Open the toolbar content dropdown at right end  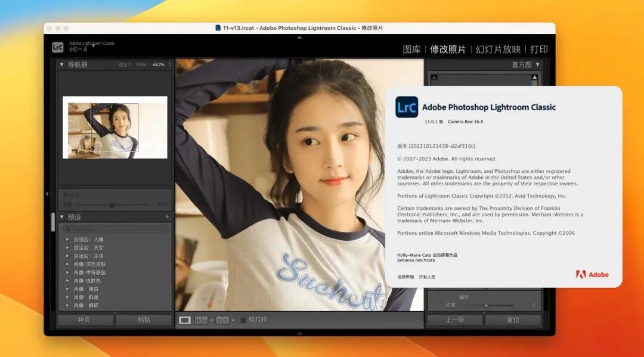pyautogui.click(x=417, y=321)
